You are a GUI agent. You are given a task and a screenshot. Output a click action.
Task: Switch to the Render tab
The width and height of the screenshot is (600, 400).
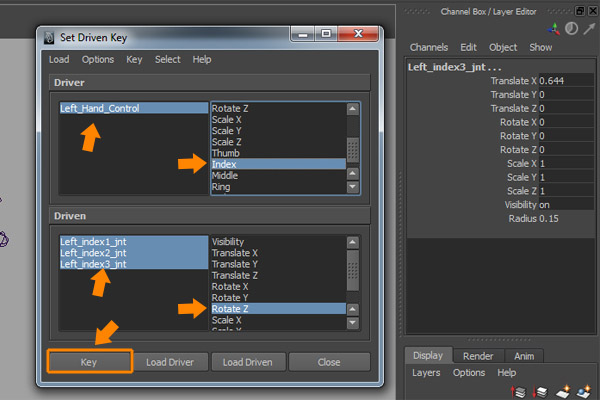(478, 356)
